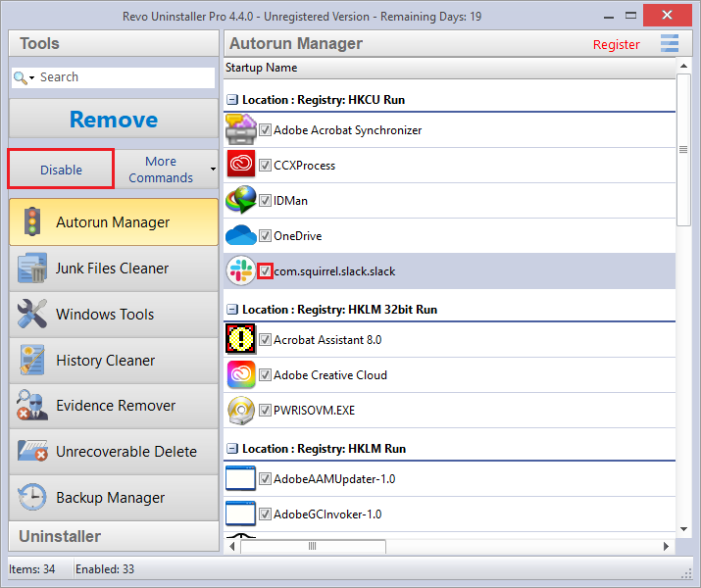Toggle AdobeAAMUpdater-1.0 checkbox

point(265,479)
